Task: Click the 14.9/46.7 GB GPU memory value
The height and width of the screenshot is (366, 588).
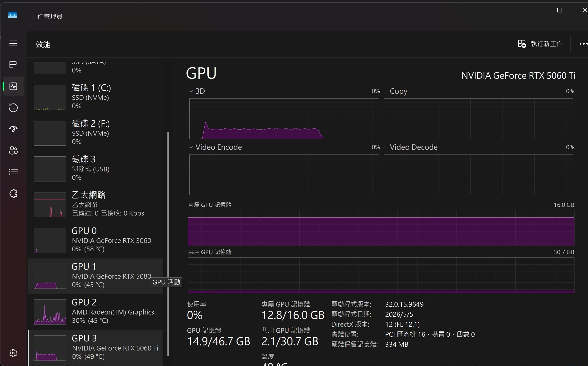Action: pos(219,341)
